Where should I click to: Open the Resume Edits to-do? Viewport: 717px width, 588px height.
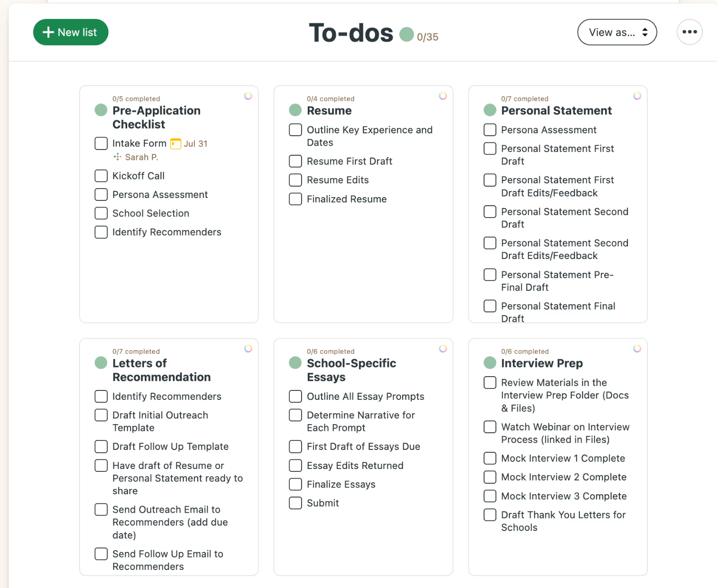[x=338, y=180]
